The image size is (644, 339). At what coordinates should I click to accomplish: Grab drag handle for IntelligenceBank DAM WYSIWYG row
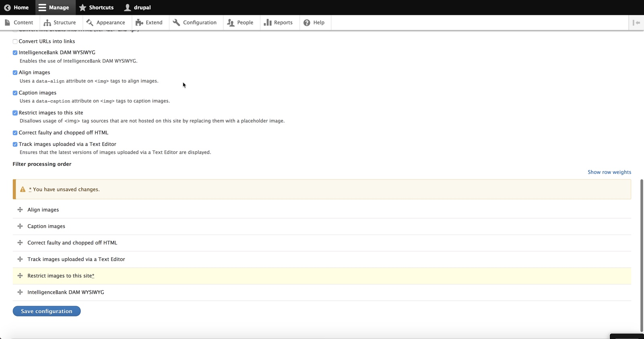click(20, 292)
